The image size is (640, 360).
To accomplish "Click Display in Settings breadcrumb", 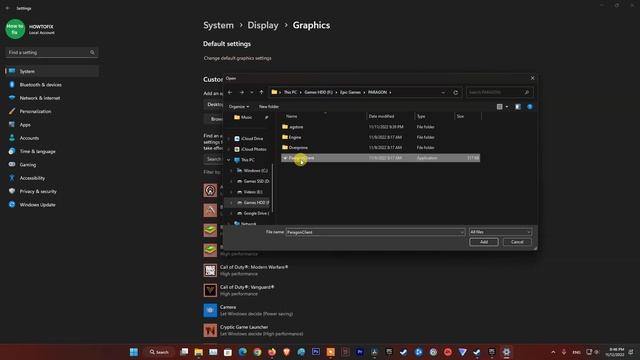I will 263,25.
